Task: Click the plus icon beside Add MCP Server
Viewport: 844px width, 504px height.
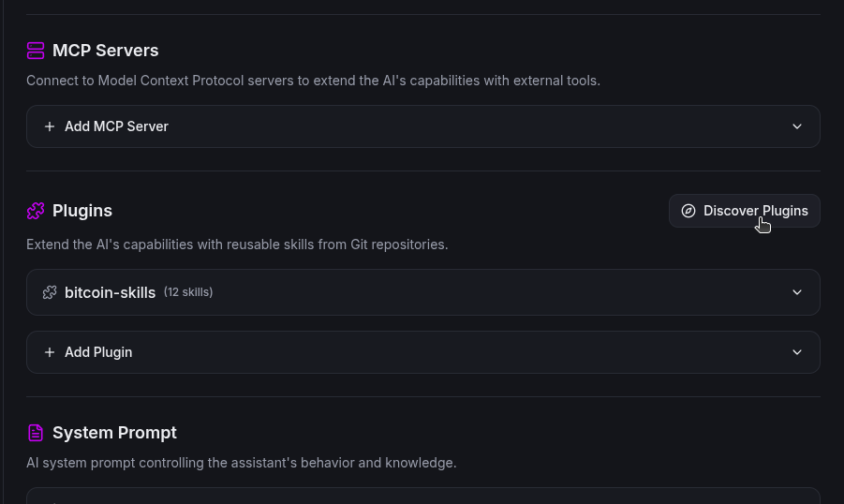Action: (x=50, y=126)
